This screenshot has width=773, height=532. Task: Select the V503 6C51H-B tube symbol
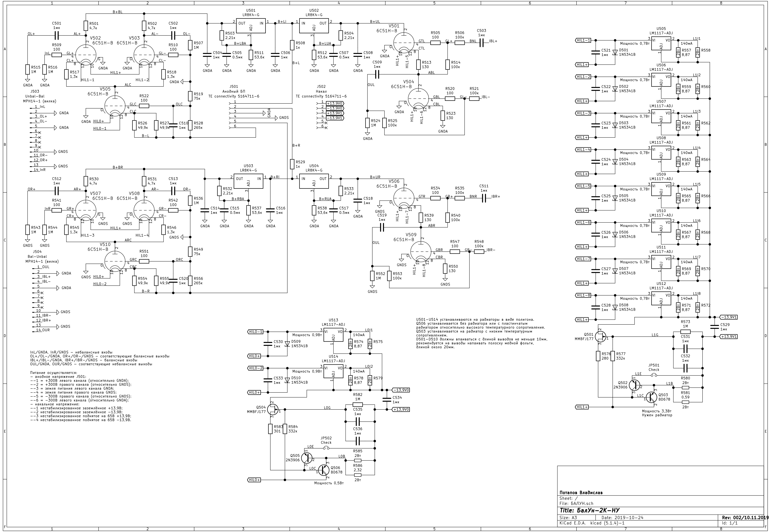tap(144, 55)
